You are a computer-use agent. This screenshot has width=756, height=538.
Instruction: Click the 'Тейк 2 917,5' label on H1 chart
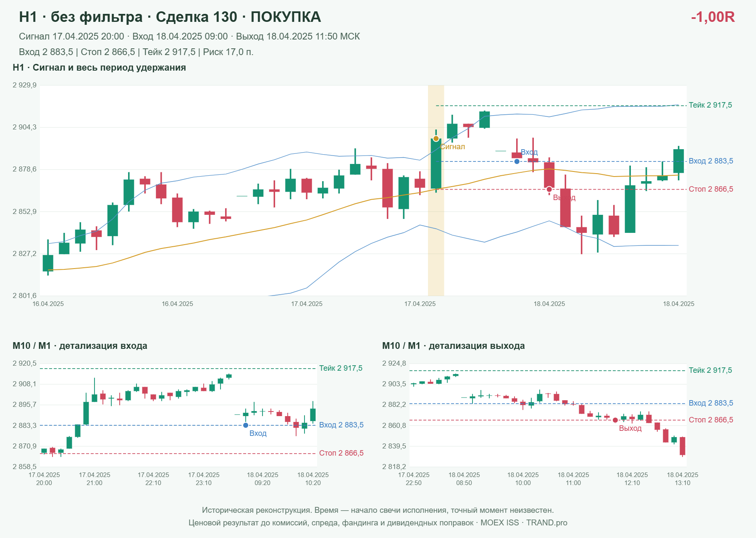click(x=710, y=105)
